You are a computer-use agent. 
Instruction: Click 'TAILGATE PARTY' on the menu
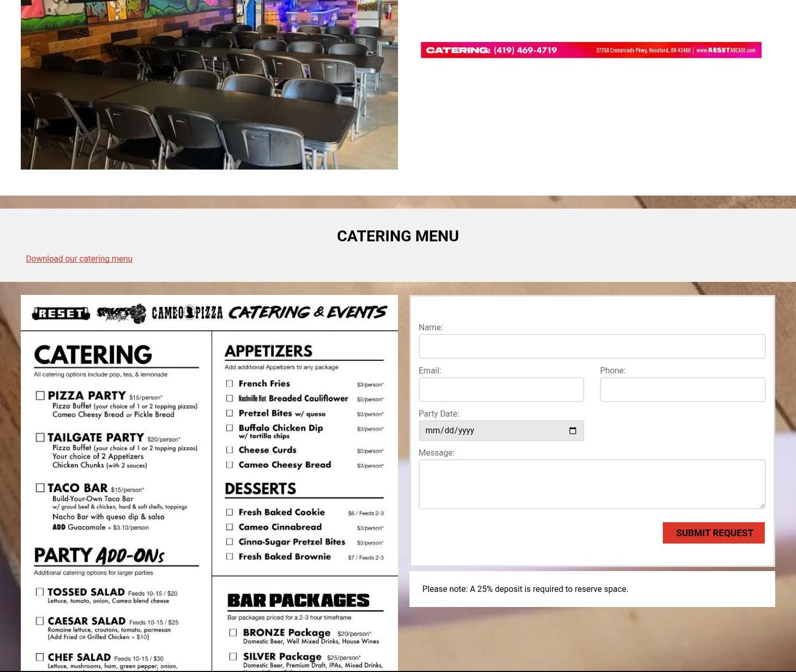click(96, 437)
